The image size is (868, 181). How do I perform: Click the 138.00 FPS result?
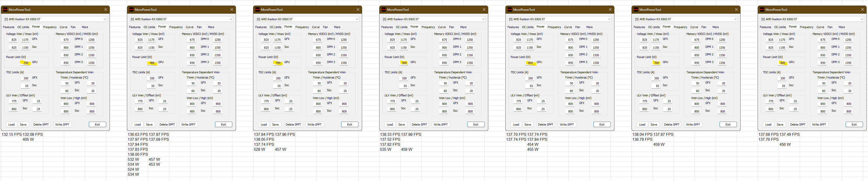point(138,154)
